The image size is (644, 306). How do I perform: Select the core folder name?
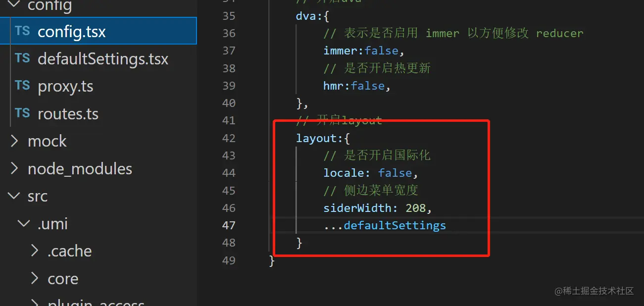point(63,279)
